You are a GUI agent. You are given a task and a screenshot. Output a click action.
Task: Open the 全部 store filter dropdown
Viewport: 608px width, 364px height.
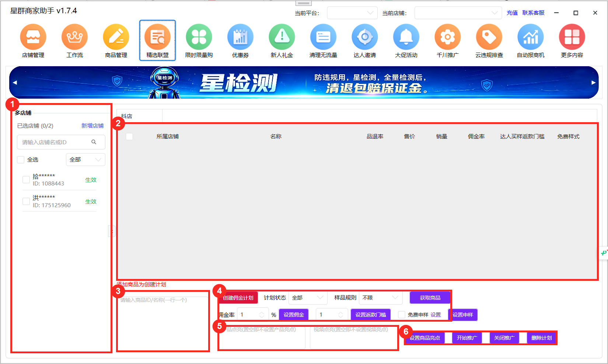coord(85,160)
